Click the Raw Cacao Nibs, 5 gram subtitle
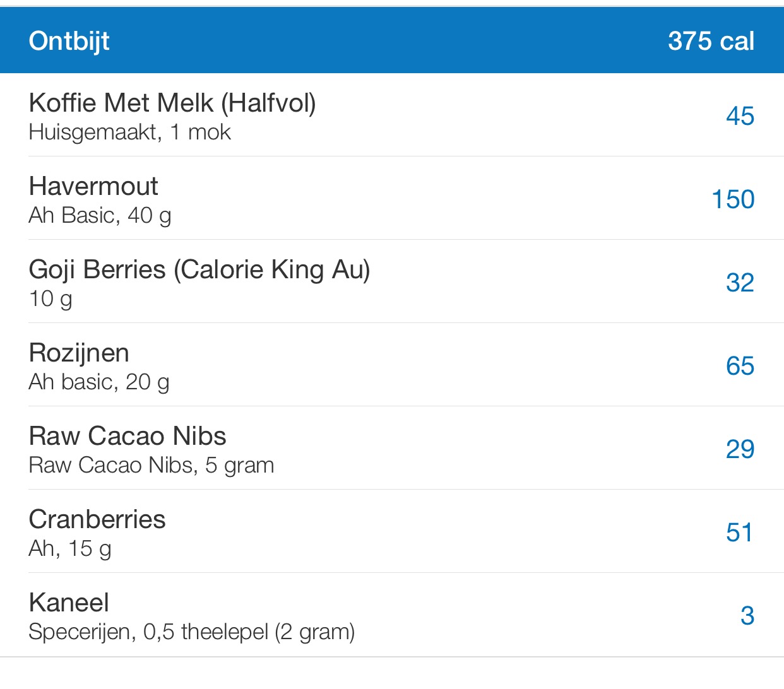784x689 pixels. [151, 466]
